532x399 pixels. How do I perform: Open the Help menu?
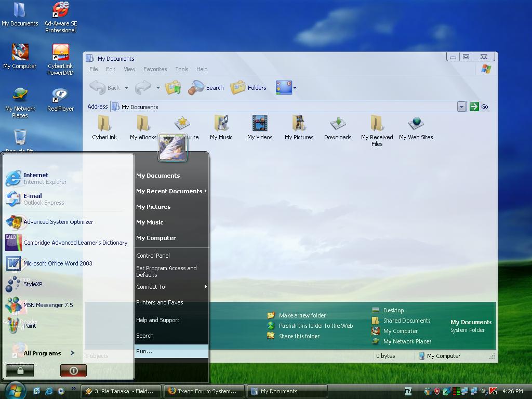202,69
